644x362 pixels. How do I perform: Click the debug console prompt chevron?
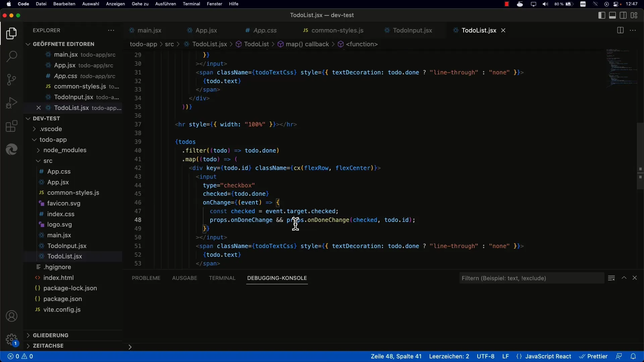click(130, 347)
